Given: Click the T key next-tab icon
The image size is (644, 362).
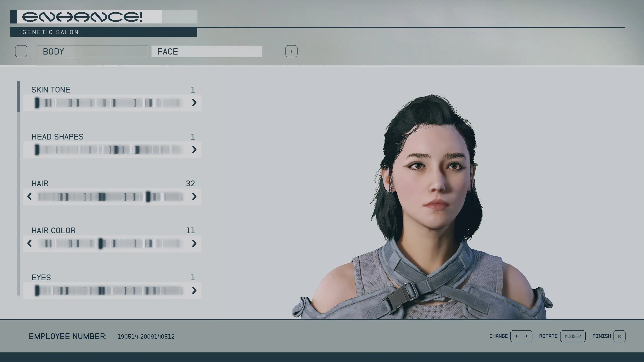Looking at the screenshot, I should tap(291, 51).
